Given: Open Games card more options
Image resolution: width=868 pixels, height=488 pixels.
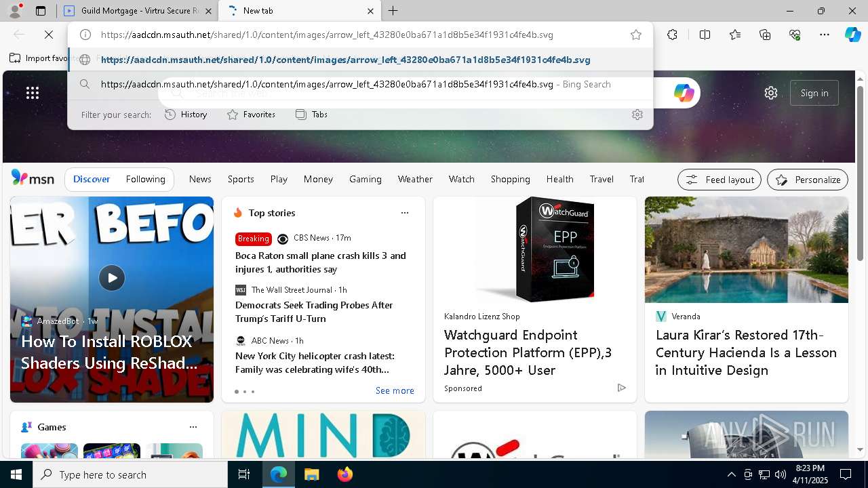Looking at the screenshot, I should (193, 427).
